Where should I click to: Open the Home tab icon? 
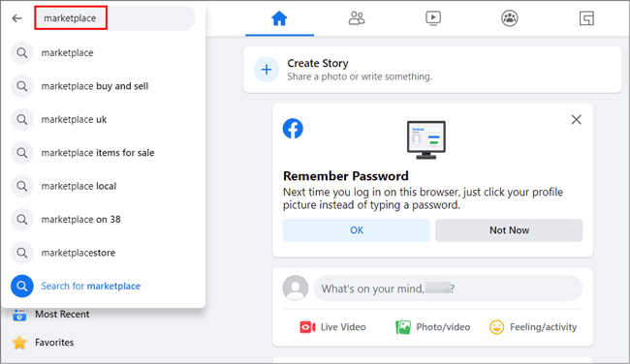279,18
